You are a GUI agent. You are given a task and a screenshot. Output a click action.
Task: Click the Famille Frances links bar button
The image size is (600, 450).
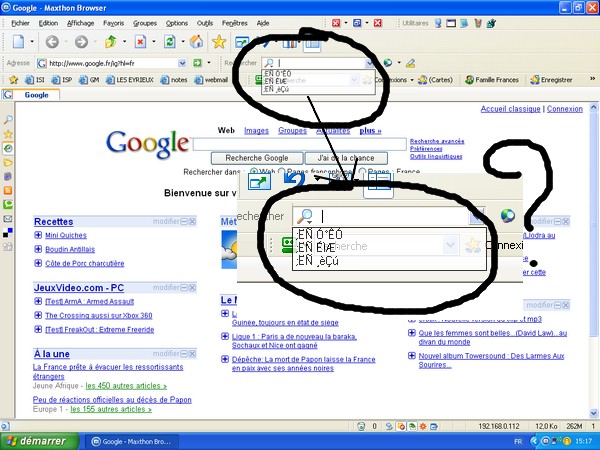pyautogui.click(x=492, y=80)
